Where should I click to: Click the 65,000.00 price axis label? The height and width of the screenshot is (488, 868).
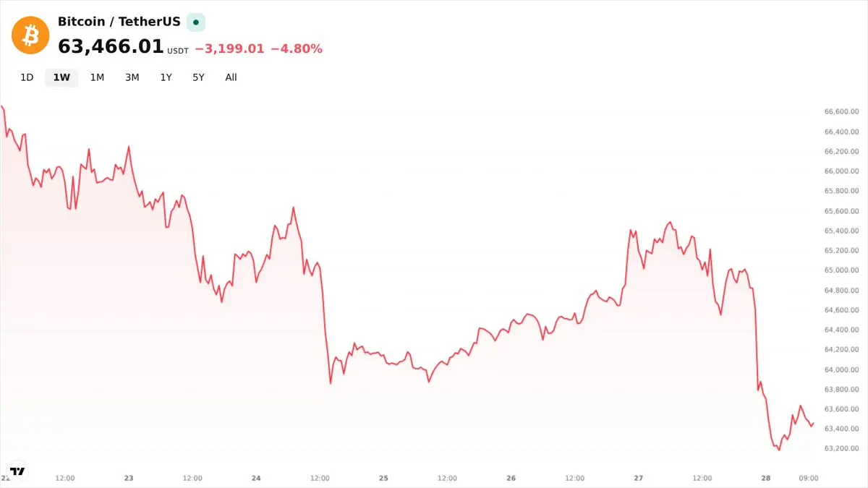(841, 270)
